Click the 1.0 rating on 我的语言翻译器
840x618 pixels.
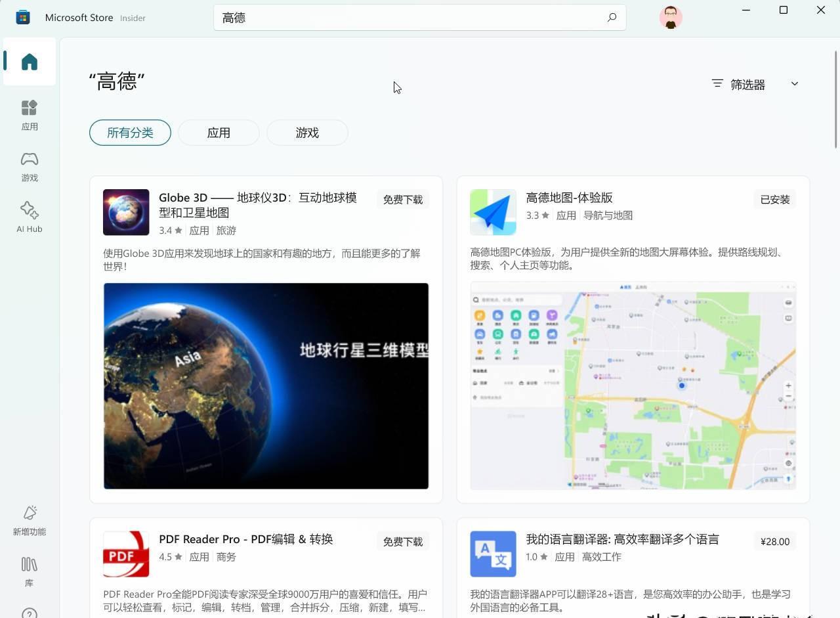(x=537, y=557)
